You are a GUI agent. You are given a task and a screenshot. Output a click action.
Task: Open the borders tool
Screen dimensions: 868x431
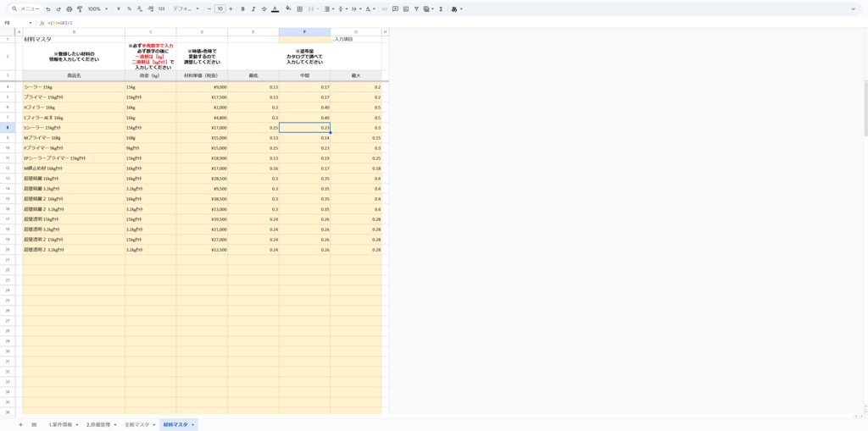299,8
